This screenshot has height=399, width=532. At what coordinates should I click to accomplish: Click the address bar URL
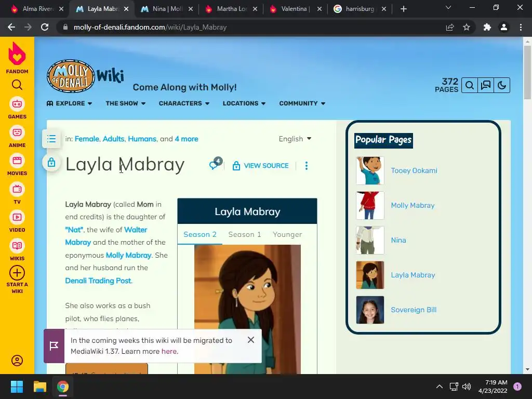tap(150, 27)
